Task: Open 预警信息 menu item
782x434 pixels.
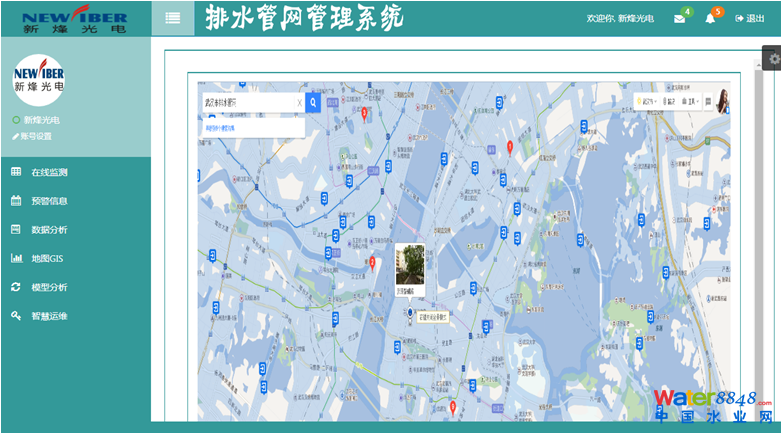Action: [x=49, y=201]
